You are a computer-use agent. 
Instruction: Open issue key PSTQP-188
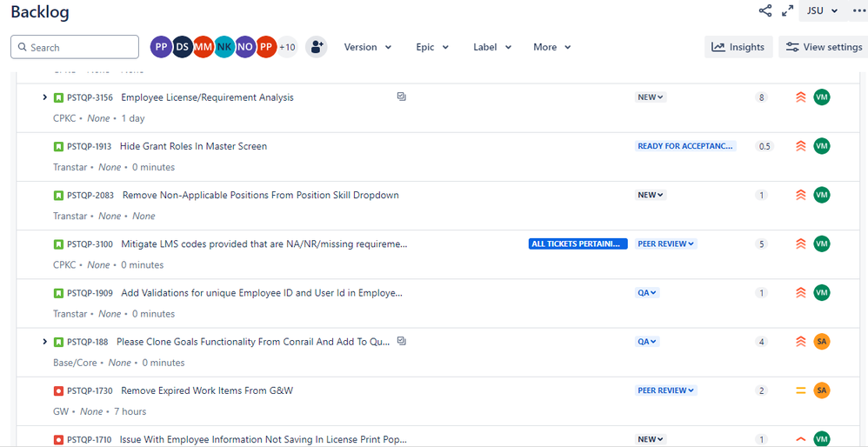(88, 342)
